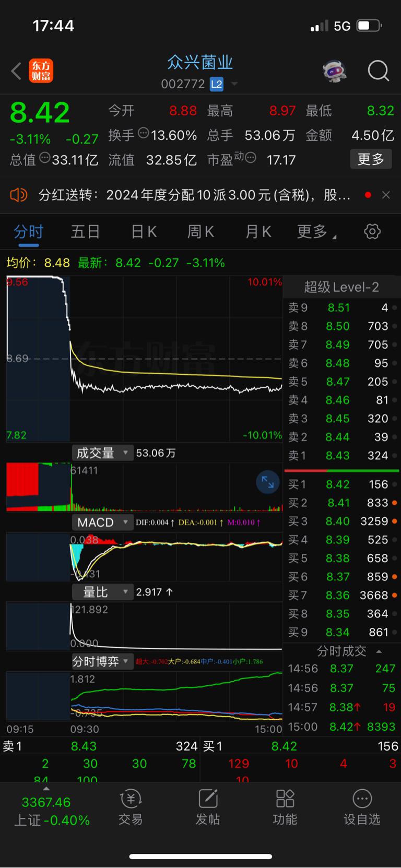Tap the 总值 info circle icon

tap(45, 158)
